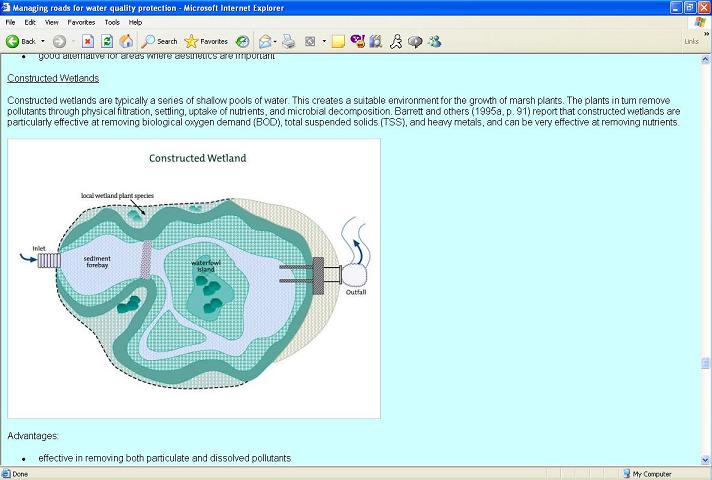Expand the Edit icon dropdown arrow
The height and width of the screenshot is (480, 712).
pos(324,42)
